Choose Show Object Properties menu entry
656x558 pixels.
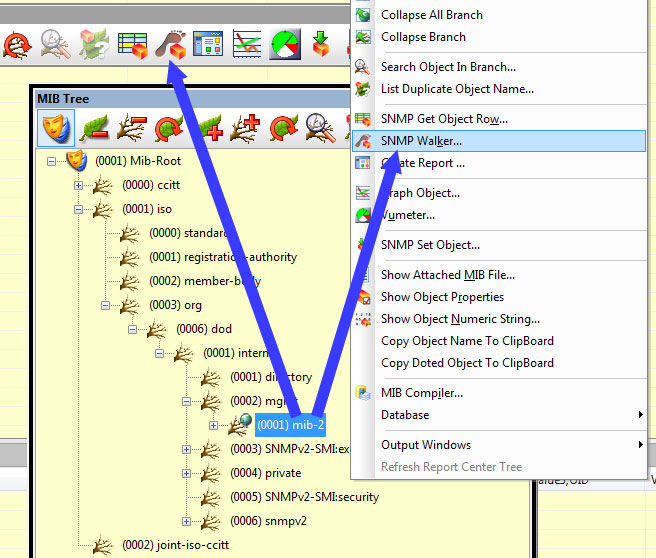[499, 297]
